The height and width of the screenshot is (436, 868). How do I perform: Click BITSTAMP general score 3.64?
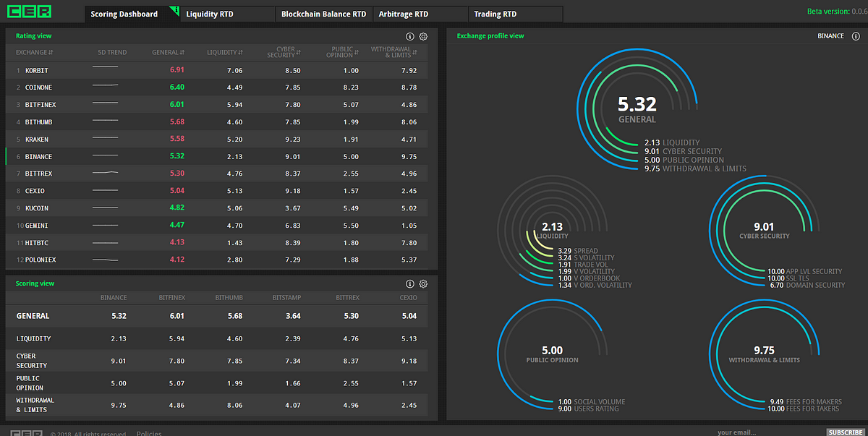tap(293, 316)
